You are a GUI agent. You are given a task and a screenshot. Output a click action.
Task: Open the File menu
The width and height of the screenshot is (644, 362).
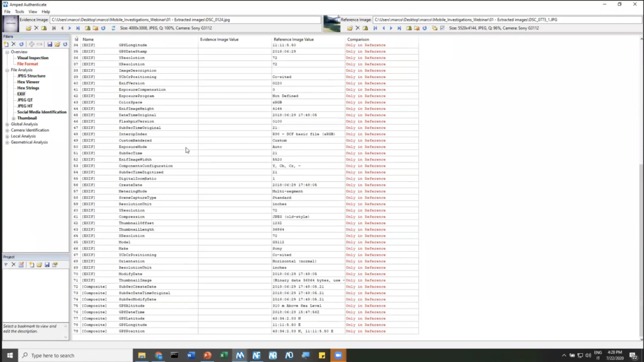click(8, 11)
